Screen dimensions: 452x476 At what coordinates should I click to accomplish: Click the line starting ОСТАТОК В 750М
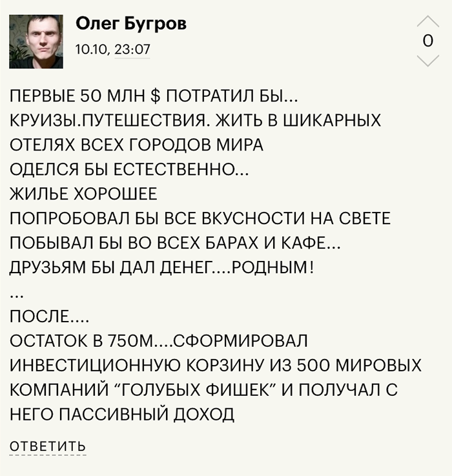tap(159, 341)
